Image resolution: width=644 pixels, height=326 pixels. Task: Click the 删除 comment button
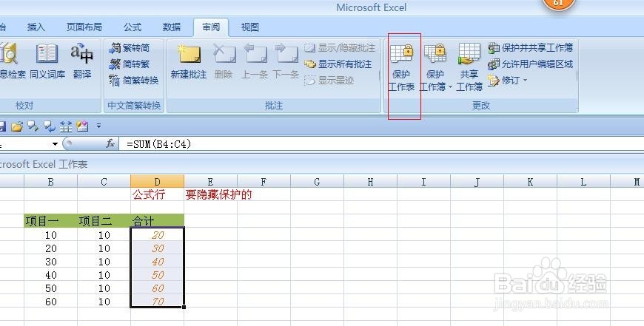[224, 61]
